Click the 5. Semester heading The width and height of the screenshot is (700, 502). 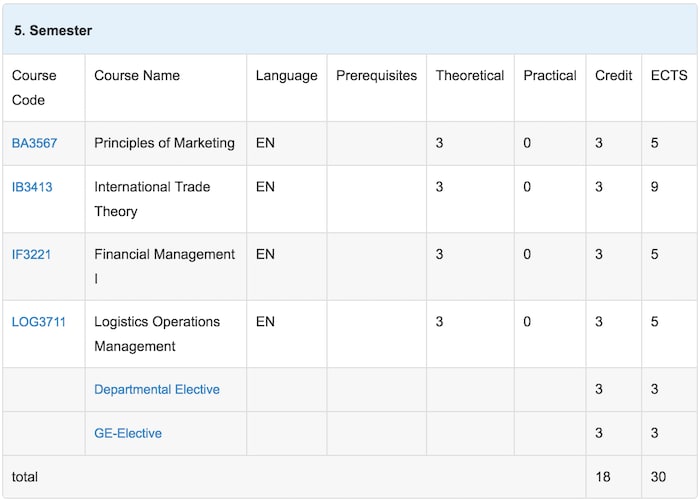pos(53,31)
